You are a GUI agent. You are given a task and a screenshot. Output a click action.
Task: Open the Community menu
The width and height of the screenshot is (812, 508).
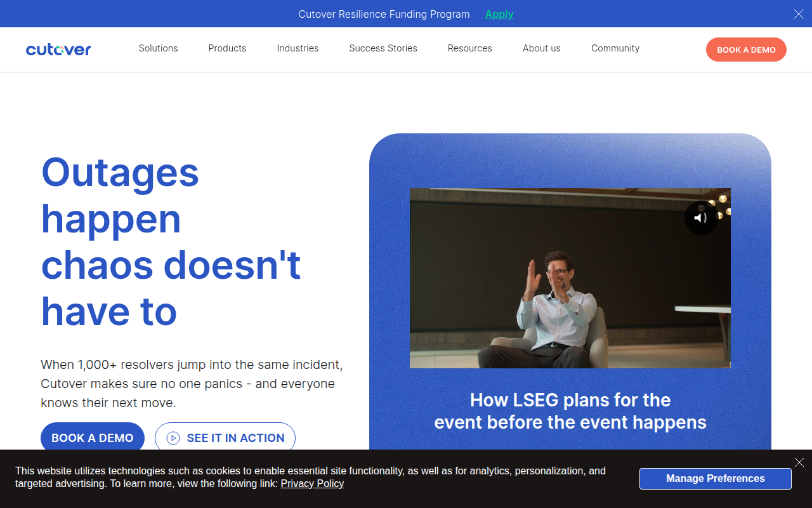[615, 48]
